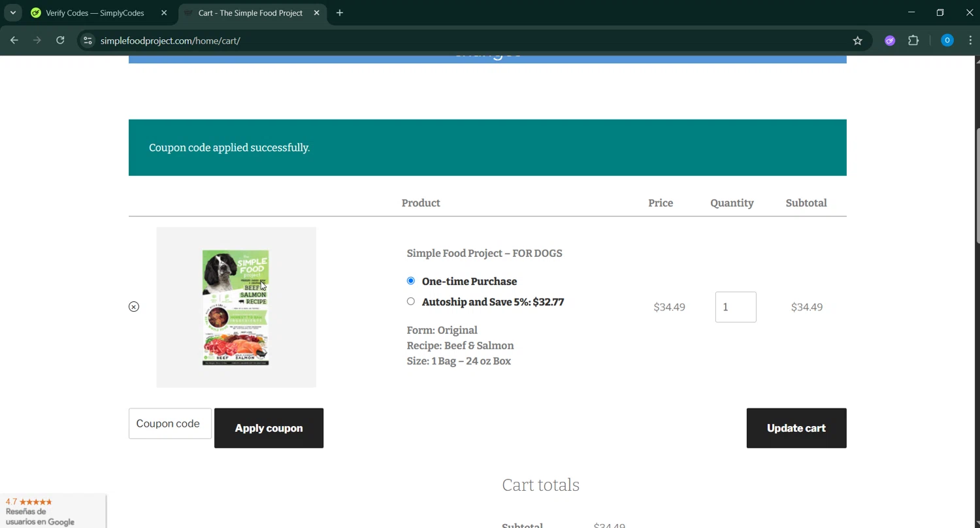This screenshot has height=528, width=980.
Task: Open the Simple Food Project – FOR DOGS link
Action: tap(484, 254)
